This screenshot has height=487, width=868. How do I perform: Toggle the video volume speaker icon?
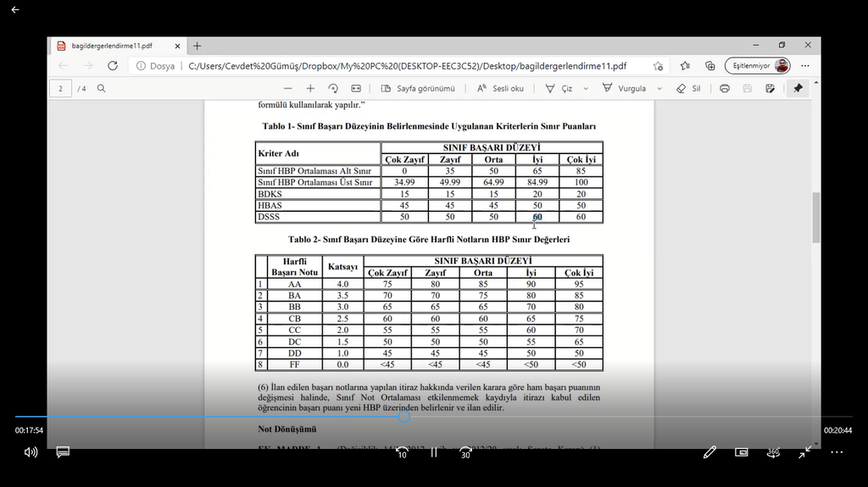point(31,452)
